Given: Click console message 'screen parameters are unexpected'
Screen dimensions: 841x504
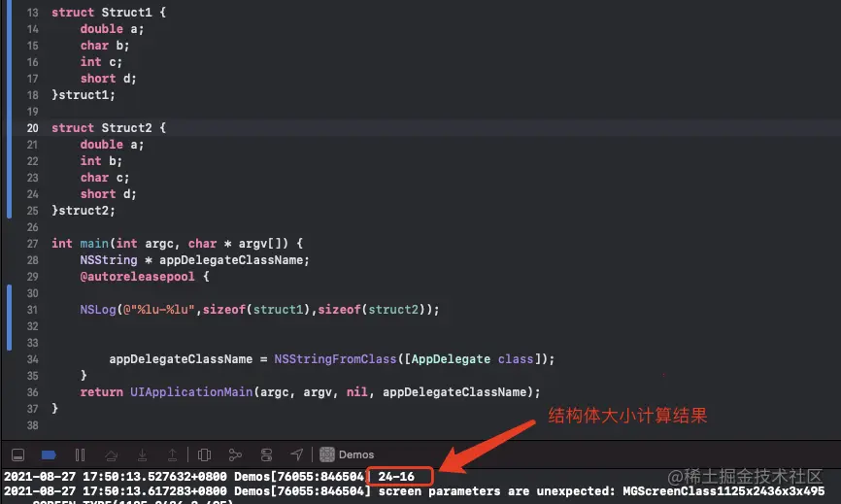Looking at the screenshot, I should pos(496,491).
